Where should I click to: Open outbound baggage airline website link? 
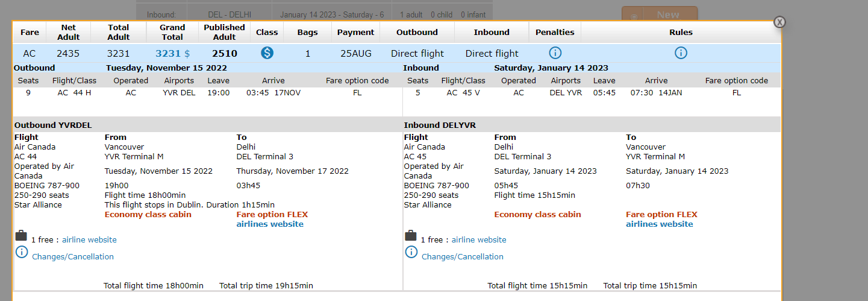89,239
